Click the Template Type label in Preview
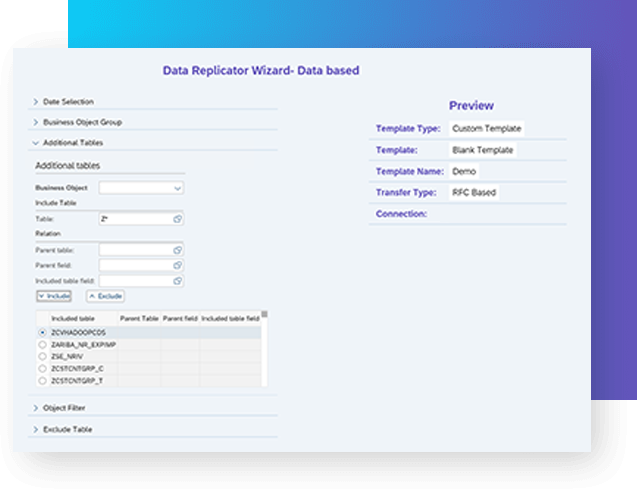Image resolution: width=637 pixels, height=489 pixels. tap(408, 129)
